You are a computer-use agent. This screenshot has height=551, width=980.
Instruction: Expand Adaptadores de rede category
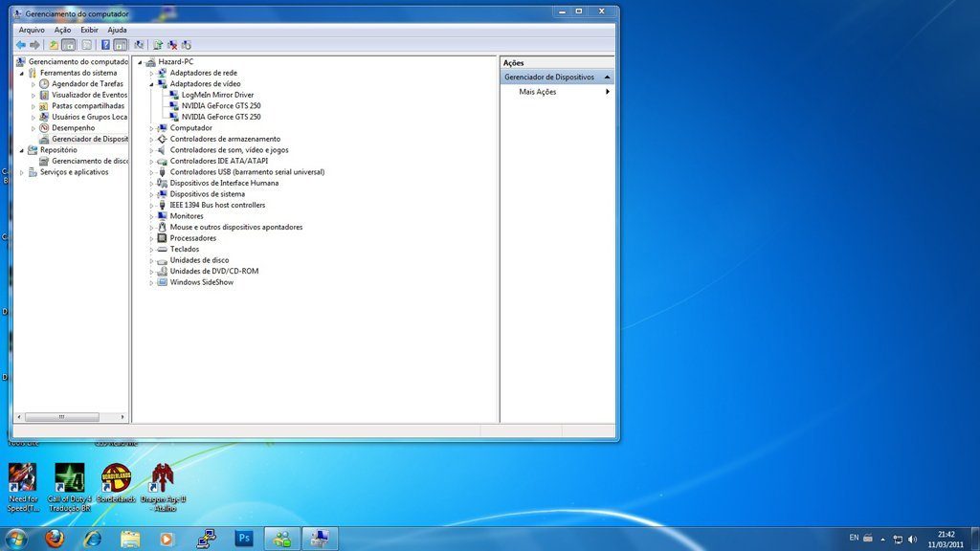pyautogui.click(x=151, y=73)
